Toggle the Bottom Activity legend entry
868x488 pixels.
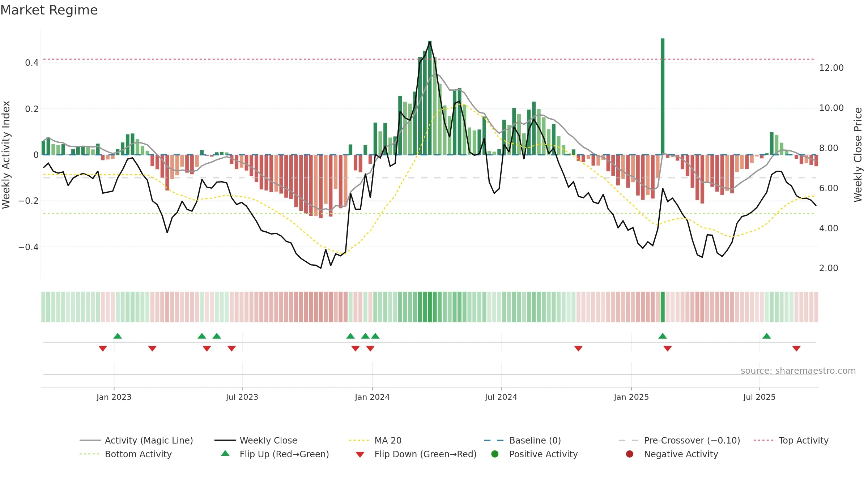[125, 454]
